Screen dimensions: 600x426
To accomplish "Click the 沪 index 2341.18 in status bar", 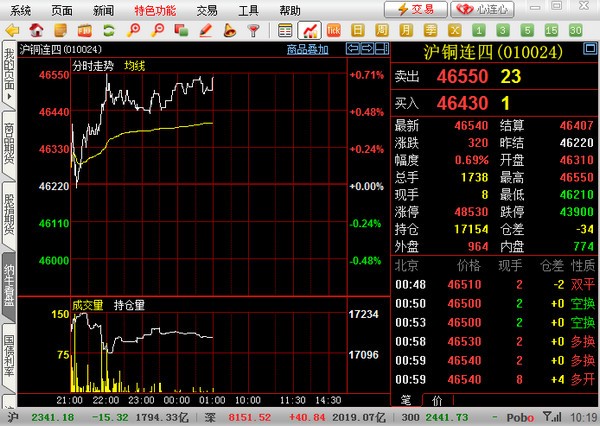I will tap(52, 417).
